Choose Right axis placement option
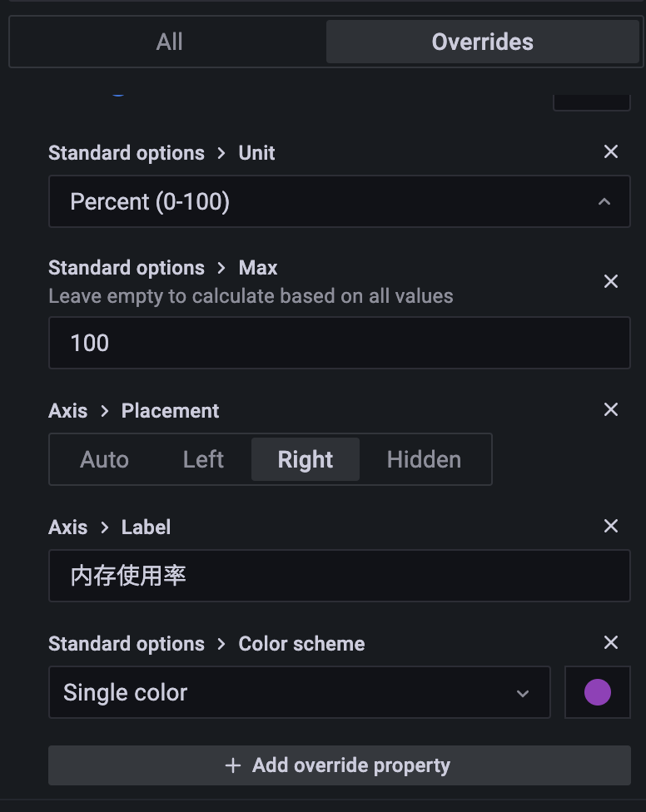The width and height of the screenshot is (646, 812). tap(306, 459)
